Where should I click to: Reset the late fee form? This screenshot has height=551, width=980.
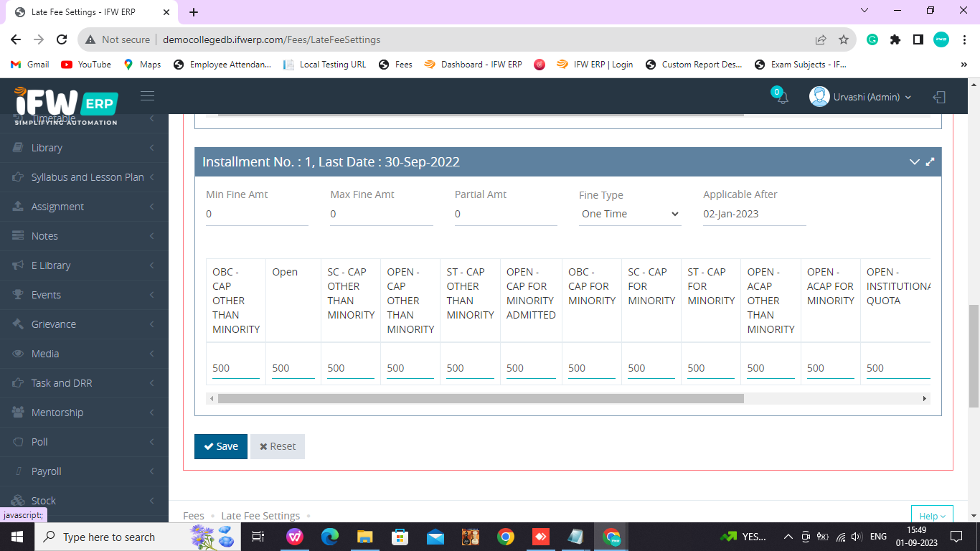(278, 446)
